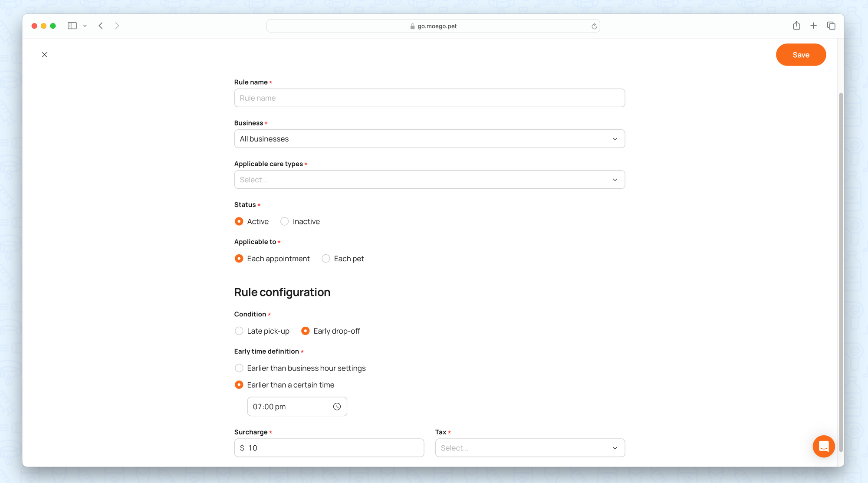Pick Earlier than business hour settings

239,368
